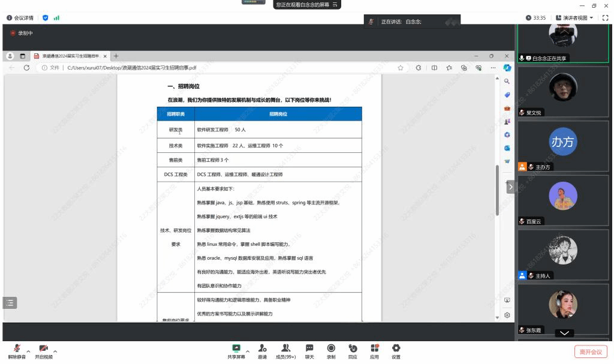Close the PDF browser tab
Screen dimensions: 614x364
[105, 56]
